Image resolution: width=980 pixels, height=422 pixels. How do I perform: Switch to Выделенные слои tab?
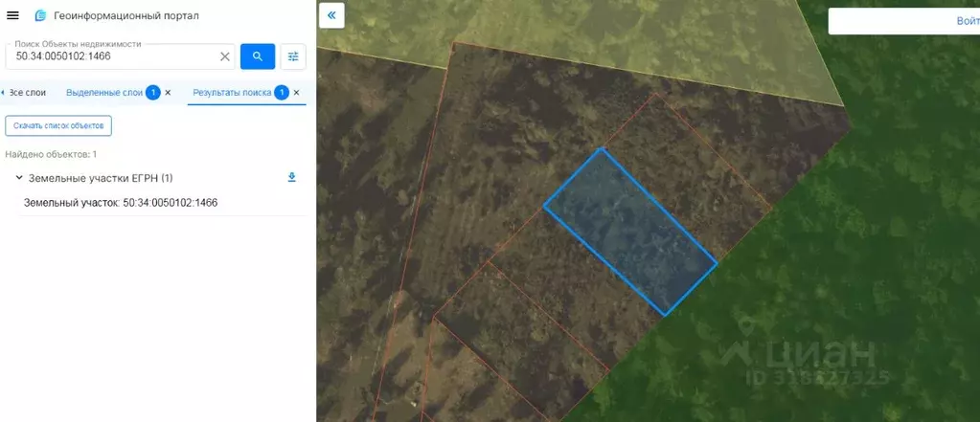point(104,93)
